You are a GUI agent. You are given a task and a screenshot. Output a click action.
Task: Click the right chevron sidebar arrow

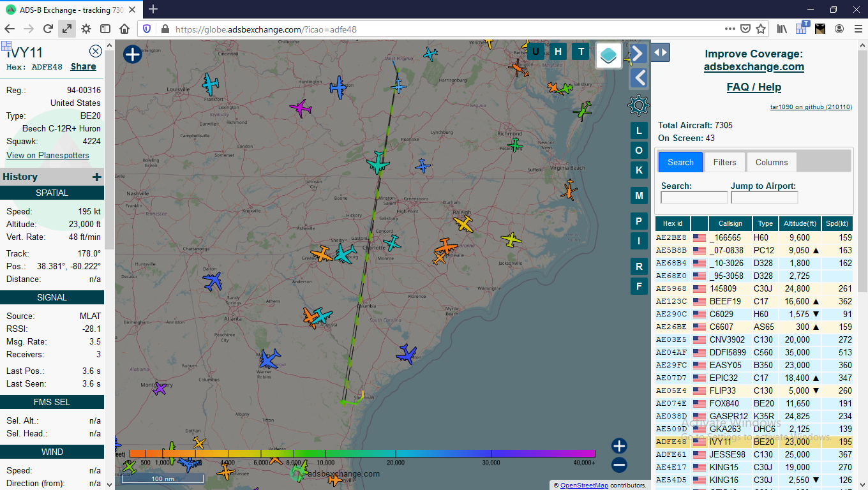coord(639,54)
